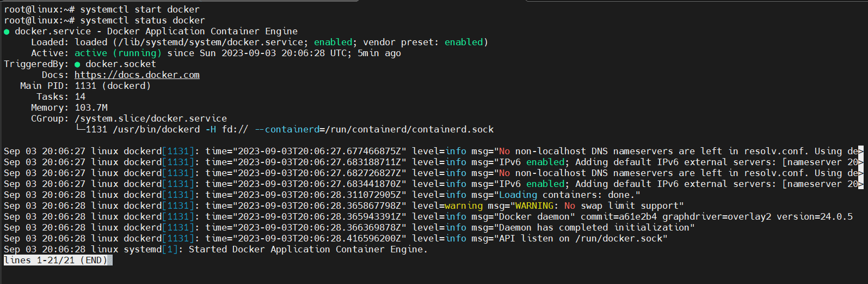Click the cursor block after the (END) marker
The image size is (868, 284).
[110, 261]
